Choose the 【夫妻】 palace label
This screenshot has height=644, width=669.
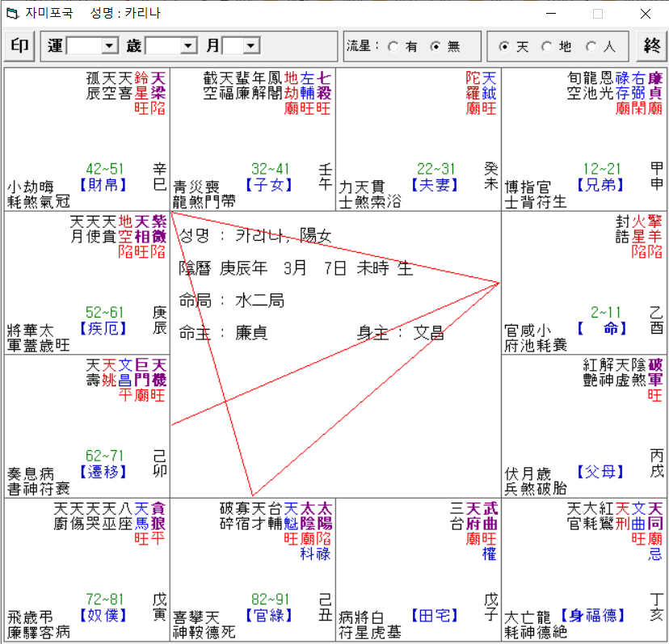tap(435, 184)
